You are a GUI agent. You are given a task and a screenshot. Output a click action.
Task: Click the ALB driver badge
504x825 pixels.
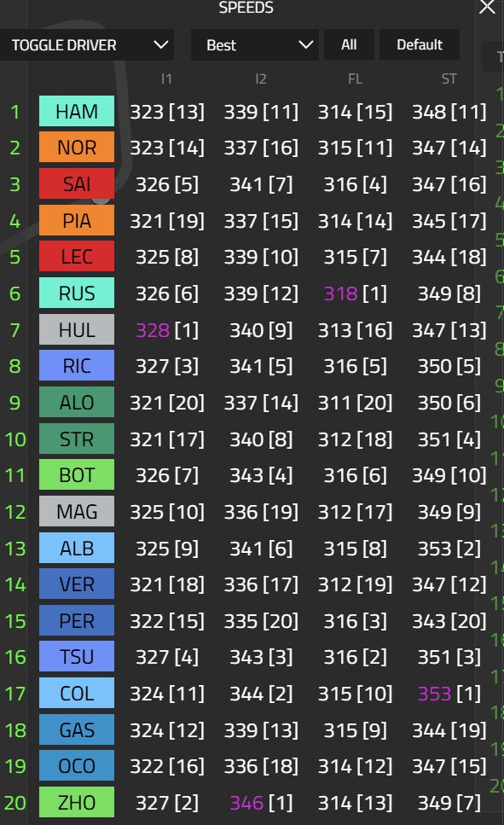click(x=77, y=548)
